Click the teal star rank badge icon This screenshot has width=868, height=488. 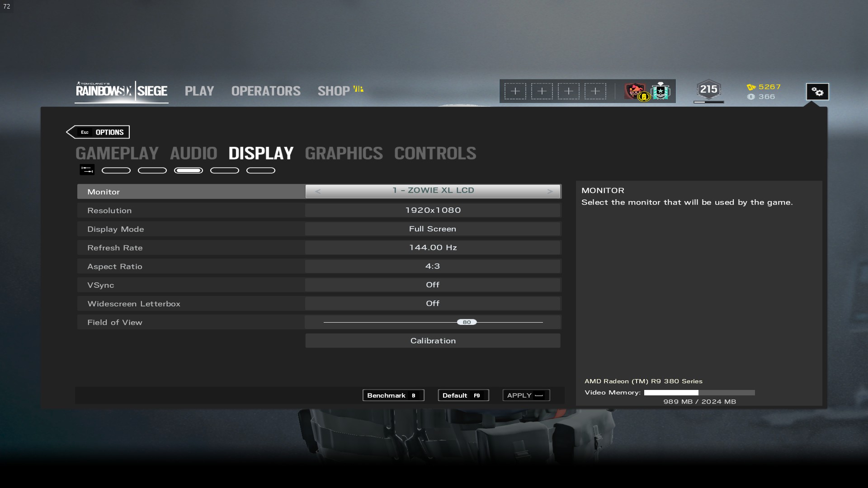[x=661, y=91]
